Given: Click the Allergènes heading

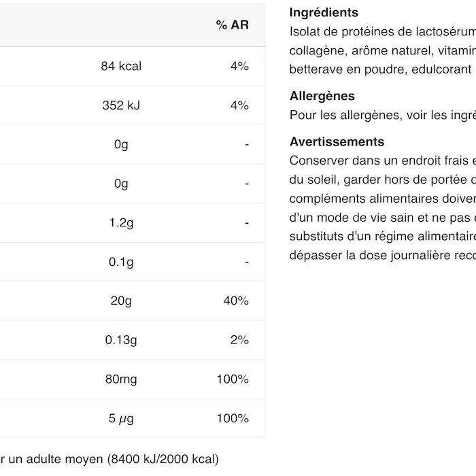Looking at the screenshot, I should [x=322, y=96].
